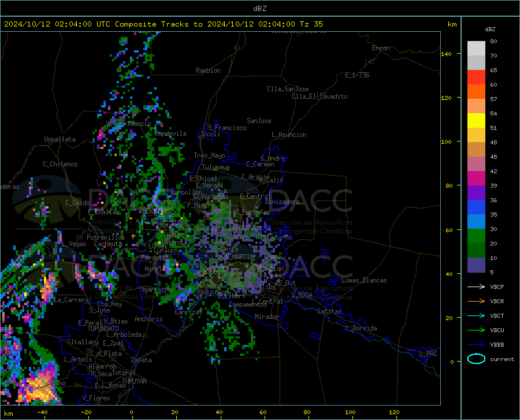520x420 pixels.
Task: Select the blue 35–36 dBZ swatch
Action: [x=476, y=207]
